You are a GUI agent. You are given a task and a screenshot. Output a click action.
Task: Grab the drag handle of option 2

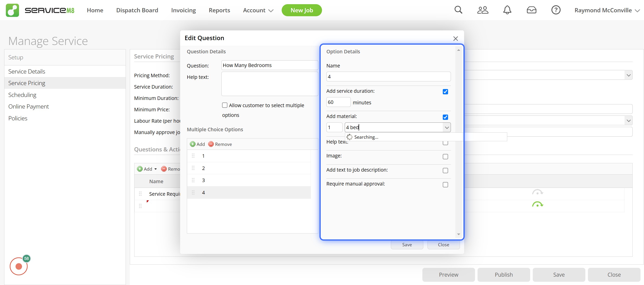(x=193, y=168)
